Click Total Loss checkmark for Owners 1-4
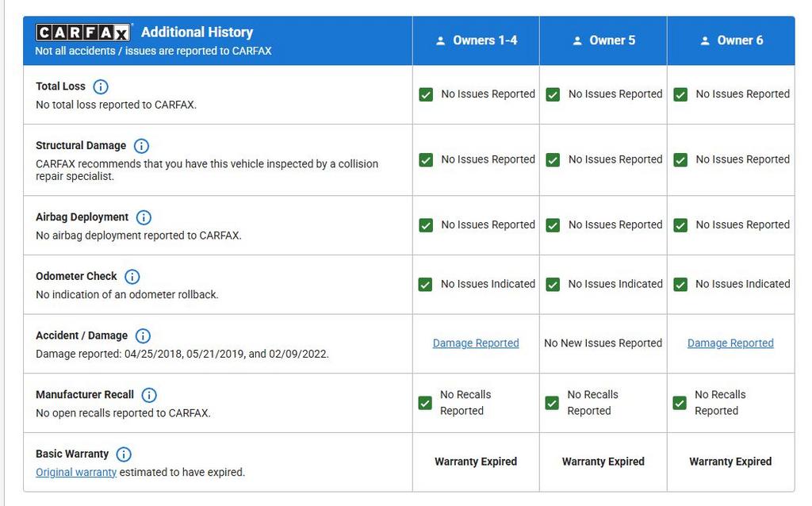 [426, 94]
